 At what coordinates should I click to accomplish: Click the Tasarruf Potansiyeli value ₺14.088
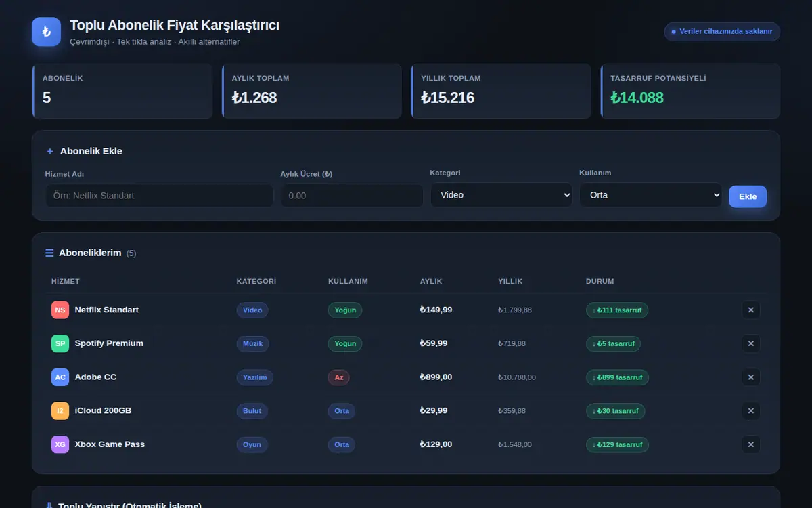coord(637,98)
